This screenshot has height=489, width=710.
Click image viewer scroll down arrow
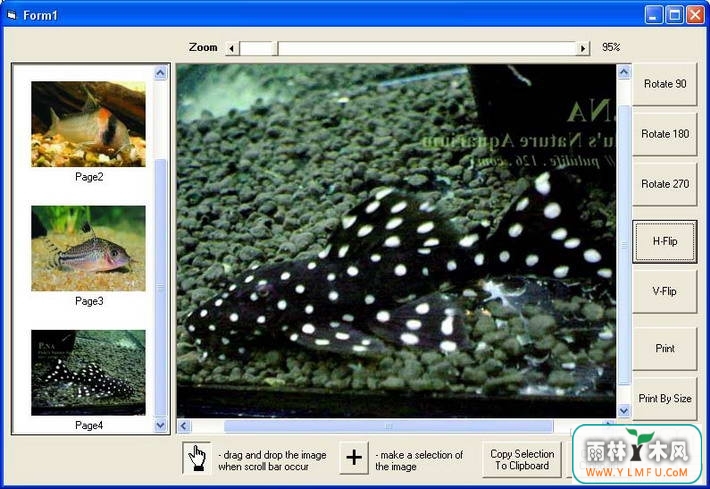coord(624,411)
